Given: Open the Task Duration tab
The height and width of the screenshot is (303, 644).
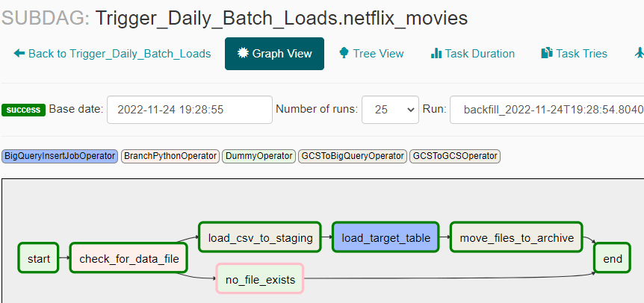Looking at the screenshot, I should (472, 54).
